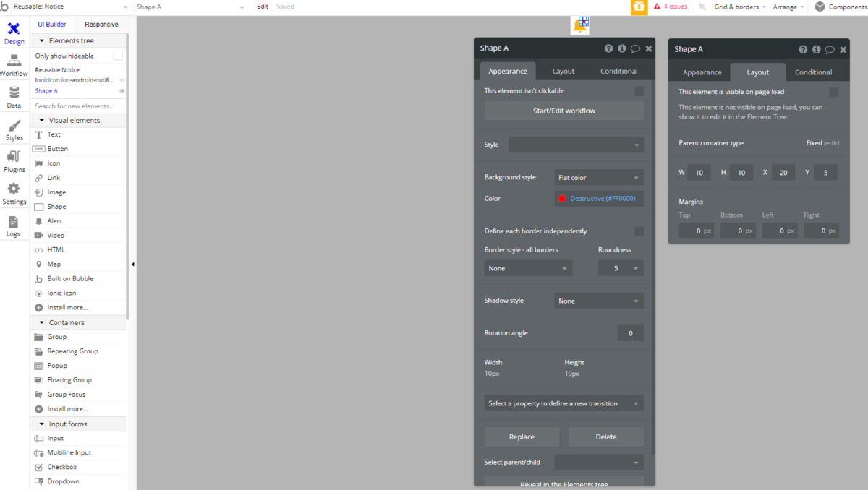Open the Roundness dropdown
This screenshot has height=490, width=868.
pos(621,268)
